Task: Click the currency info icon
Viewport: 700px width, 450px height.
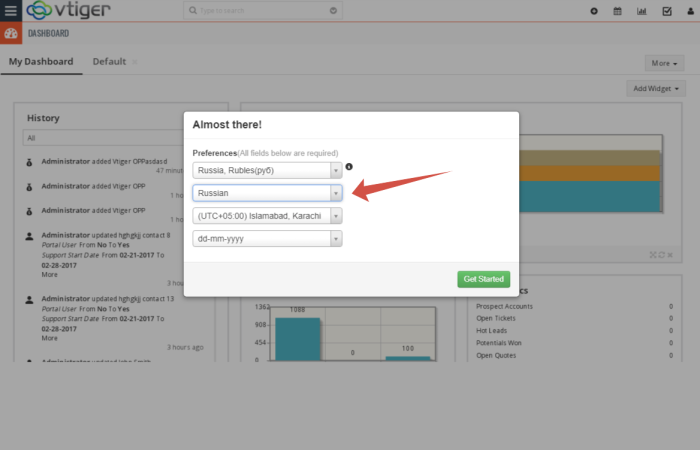Action: pos(350,167)
